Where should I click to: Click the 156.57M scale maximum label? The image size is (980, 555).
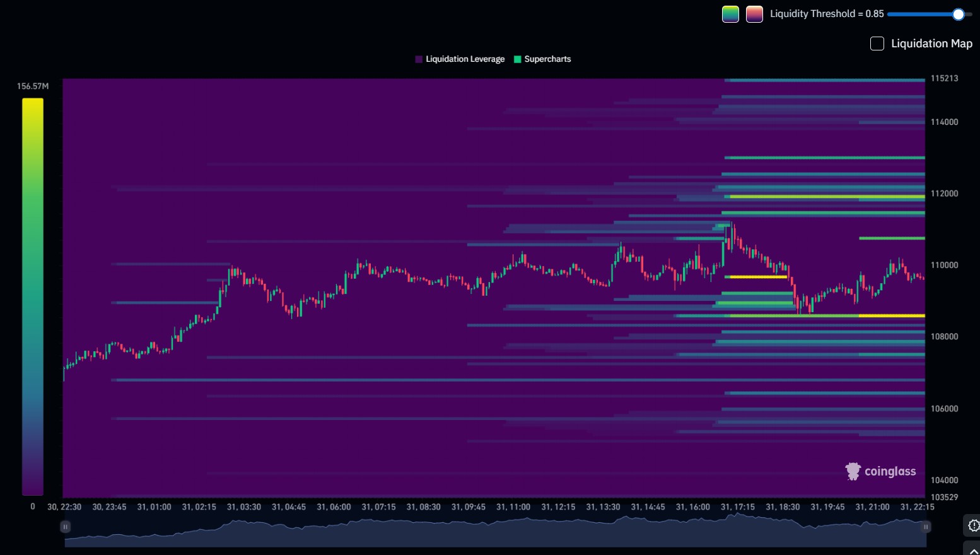click(x=33, y=86)
